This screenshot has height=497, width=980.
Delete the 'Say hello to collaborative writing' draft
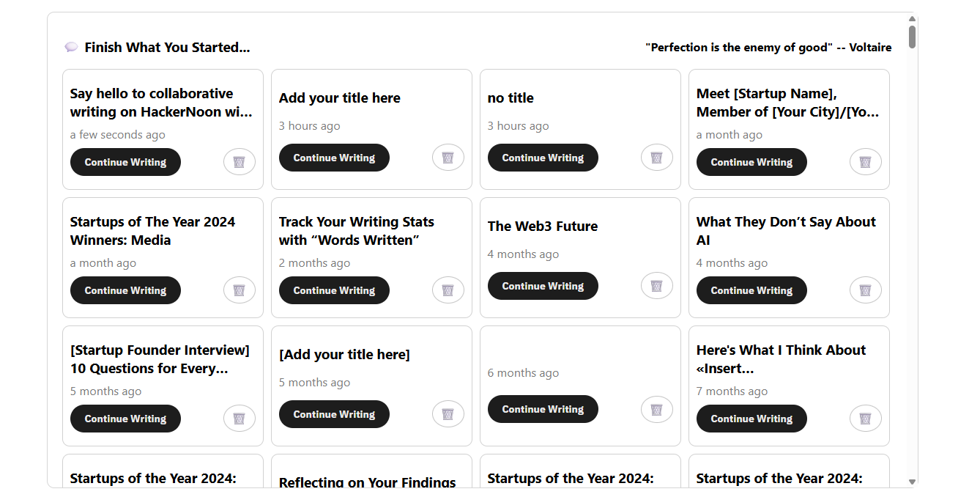coord(240,162)
